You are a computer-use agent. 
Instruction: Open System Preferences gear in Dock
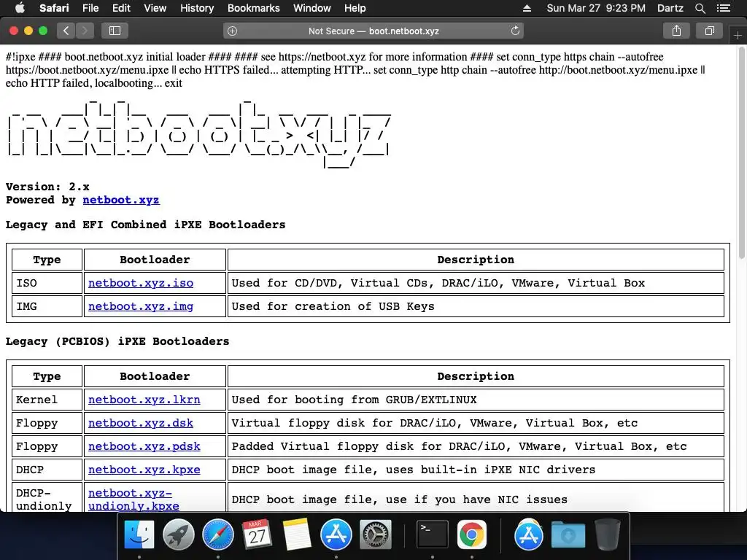click(x=376, y=534)
